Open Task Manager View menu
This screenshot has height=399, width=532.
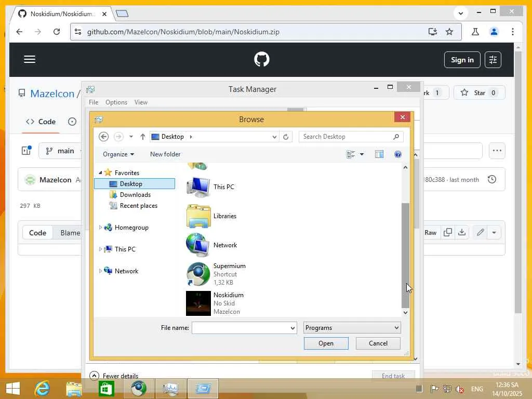pyautogui.click(x=141, y=102)
